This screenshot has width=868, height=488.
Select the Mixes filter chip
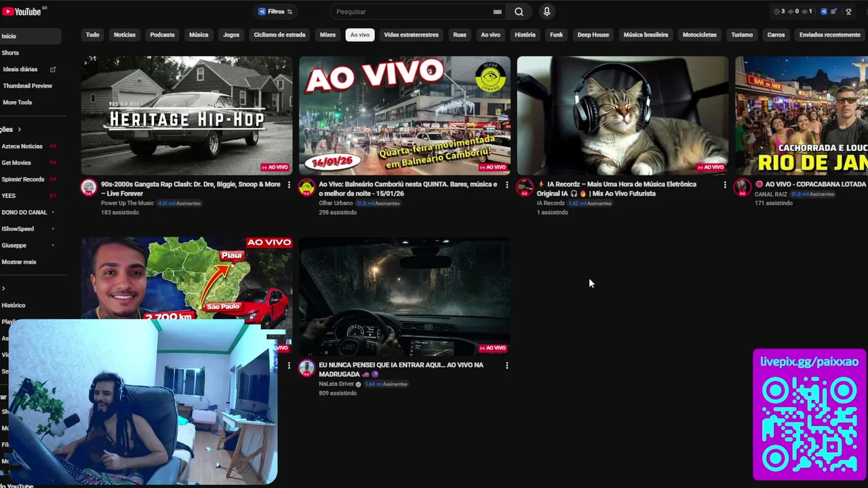328,35
